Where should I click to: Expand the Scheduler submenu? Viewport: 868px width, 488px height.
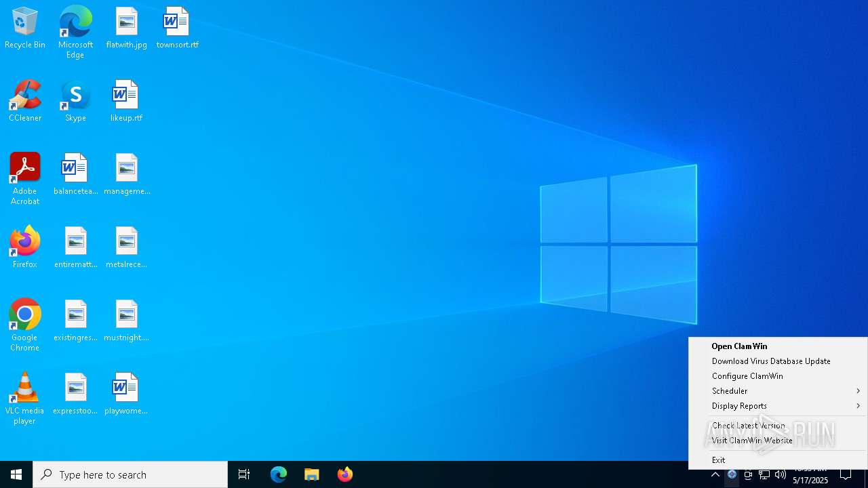click(x=778, y=391)
